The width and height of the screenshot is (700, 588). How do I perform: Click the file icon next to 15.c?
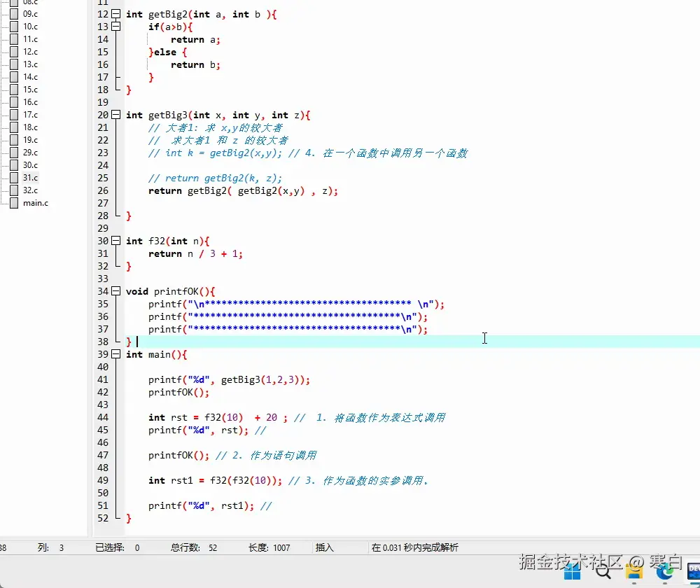(x=14, y=90)
